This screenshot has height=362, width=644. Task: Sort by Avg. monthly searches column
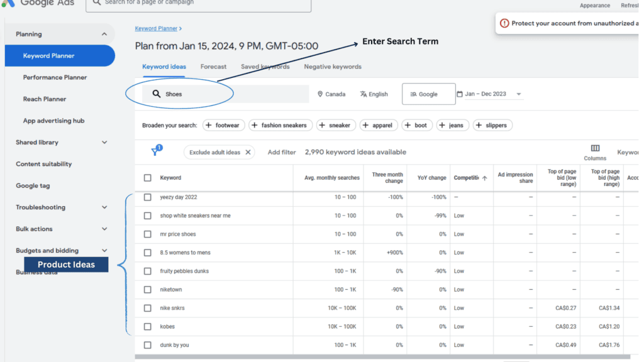click(x=332, y=178)
